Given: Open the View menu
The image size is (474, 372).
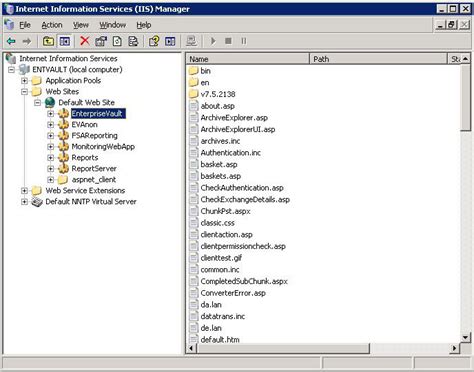Looking at the screenshot, I should coord(81,25).
